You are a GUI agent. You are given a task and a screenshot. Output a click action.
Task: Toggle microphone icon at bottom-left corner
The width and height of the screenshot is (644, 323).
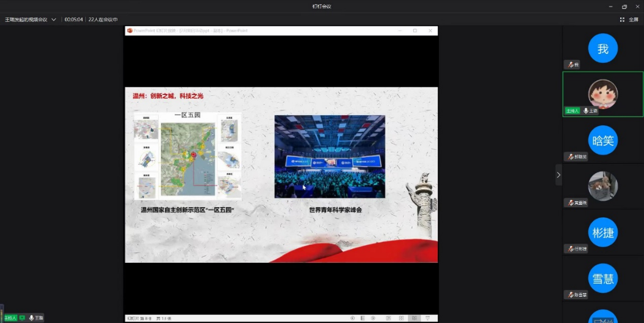[31, 318]
